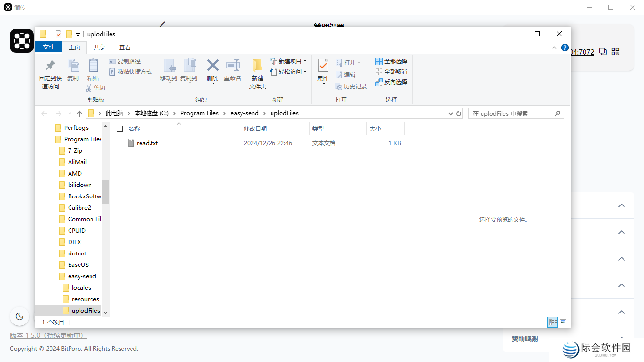Toggle dark mode with the moon icon
The height and width of the screenshot is (362, 644).
[20, 316]
